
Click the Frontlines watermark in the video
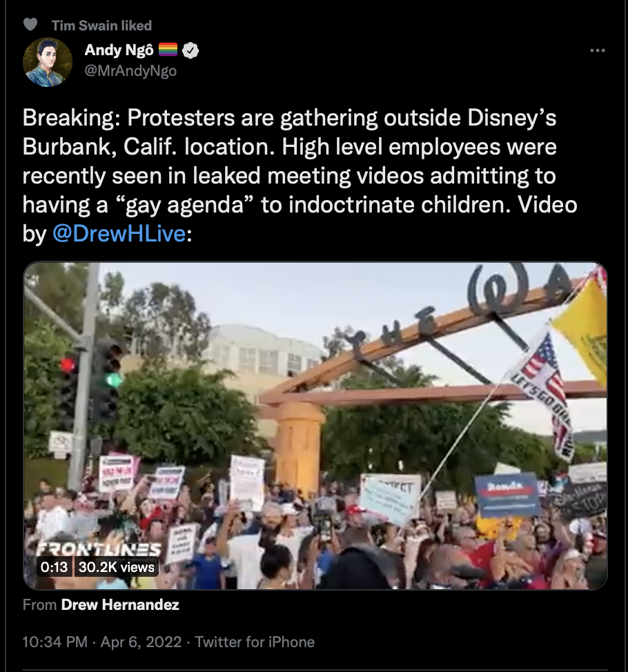tap(99, 549)
